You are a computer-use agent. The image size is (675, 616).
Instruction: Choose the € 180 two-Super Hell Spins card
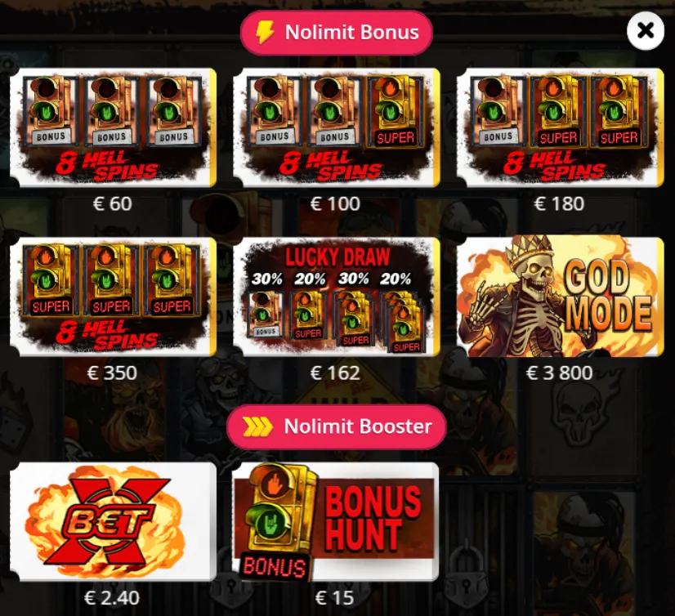tap(560, 127)
